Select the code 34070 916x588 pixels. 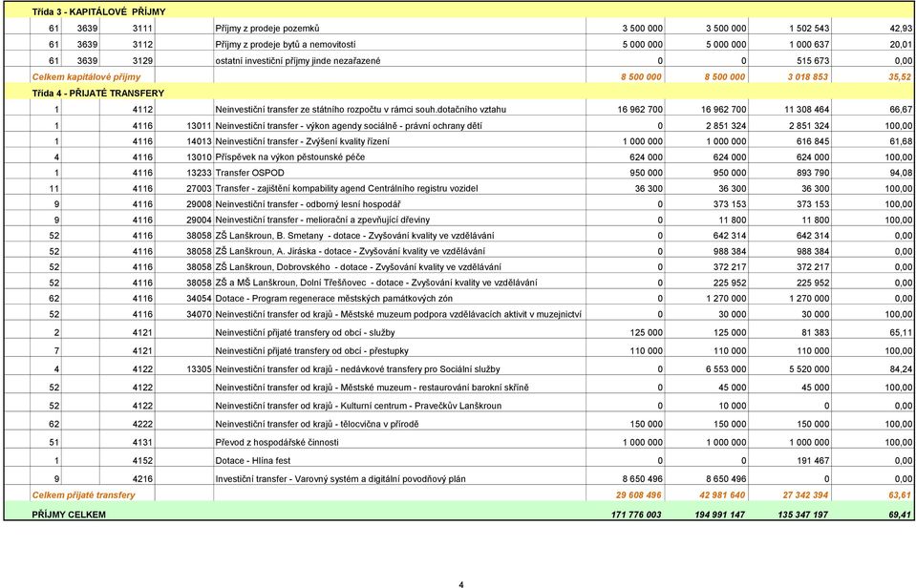(199, 314)
